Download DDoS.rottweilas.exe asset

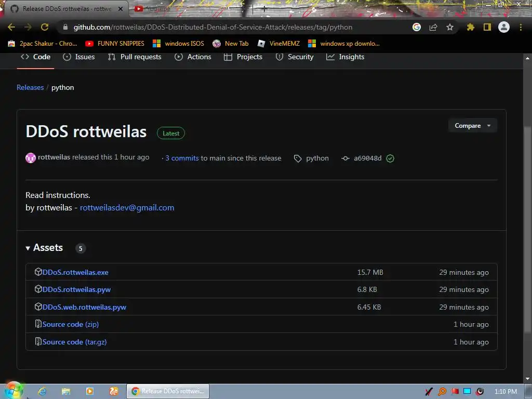[75, 272]
